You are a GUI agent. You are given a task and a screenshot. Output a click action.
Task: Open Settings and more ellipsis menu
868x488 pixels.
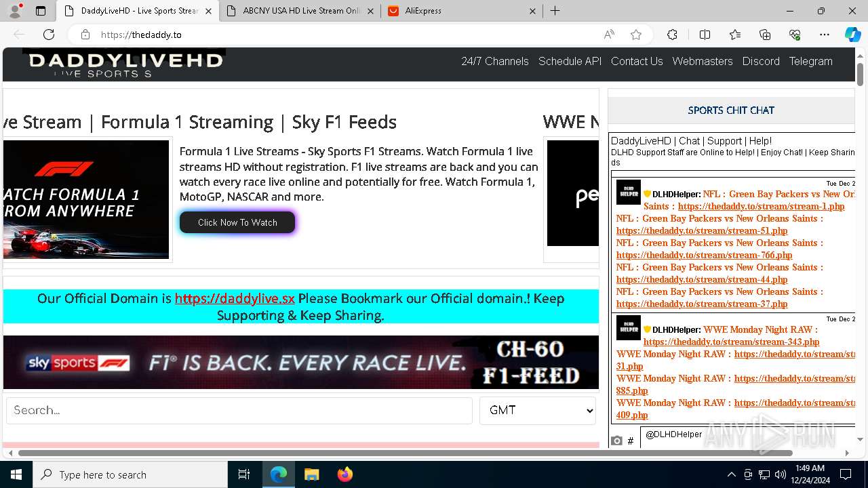[825, 35]
